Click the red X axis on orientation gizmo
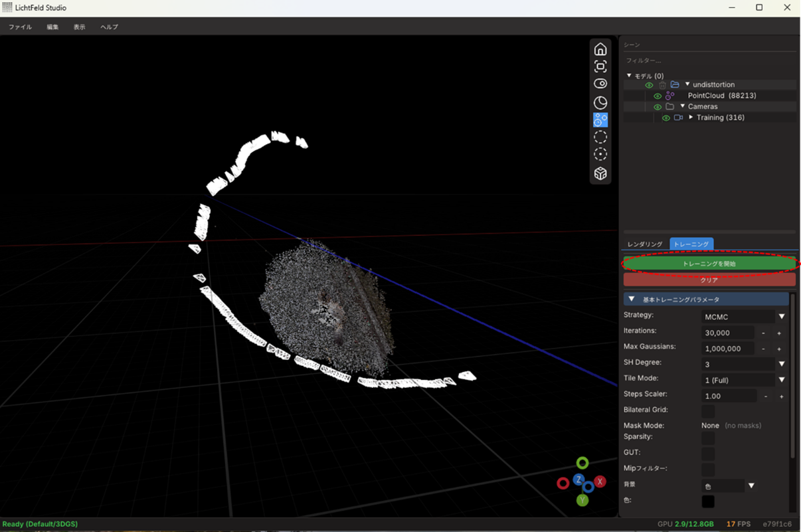 tap(600, 482)
